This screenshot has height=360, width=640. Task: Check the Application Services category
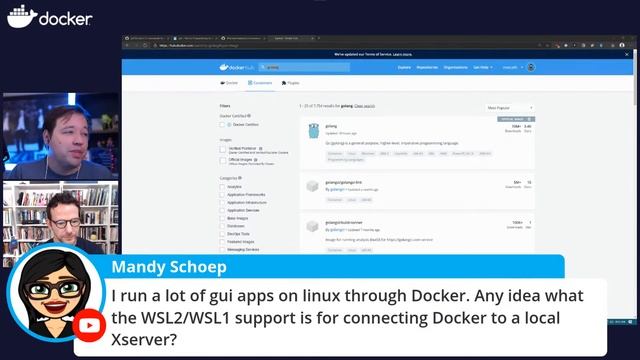pyautogui.click(x=222, y=211)
